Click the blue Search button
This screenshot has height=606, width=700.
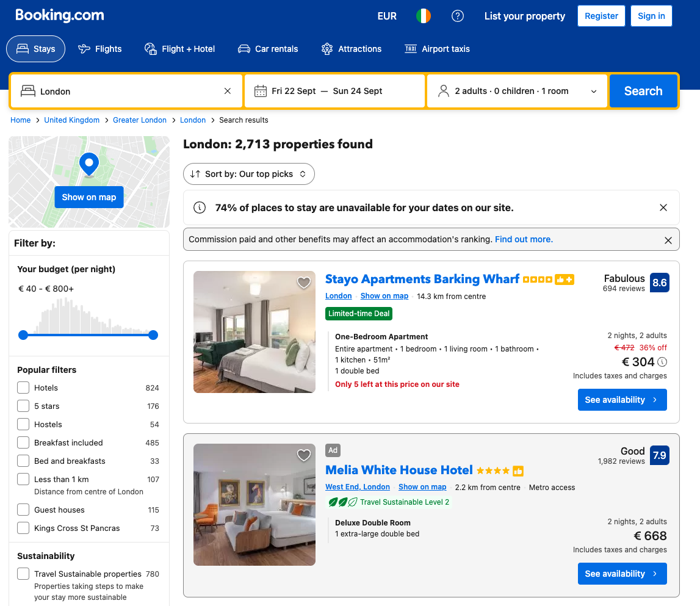pyautogui.click(x=643, y=91)
